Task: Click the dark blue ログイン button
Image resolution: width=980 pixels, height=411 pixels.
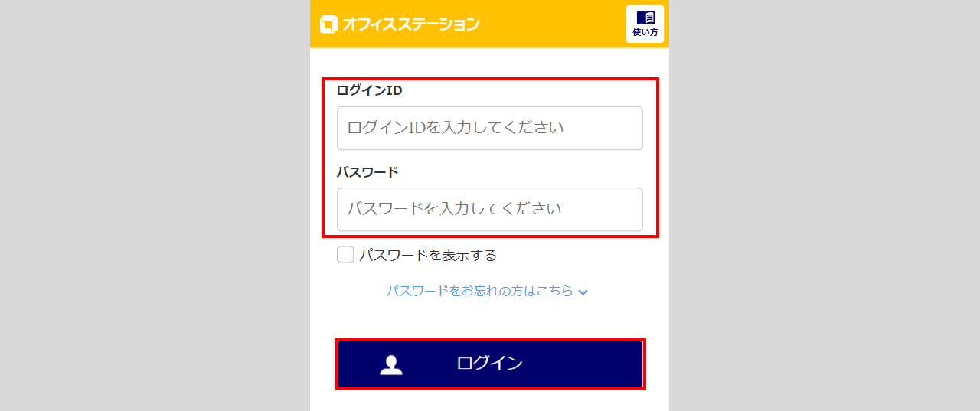Action: pyautogui.click(x=490, y=364)
